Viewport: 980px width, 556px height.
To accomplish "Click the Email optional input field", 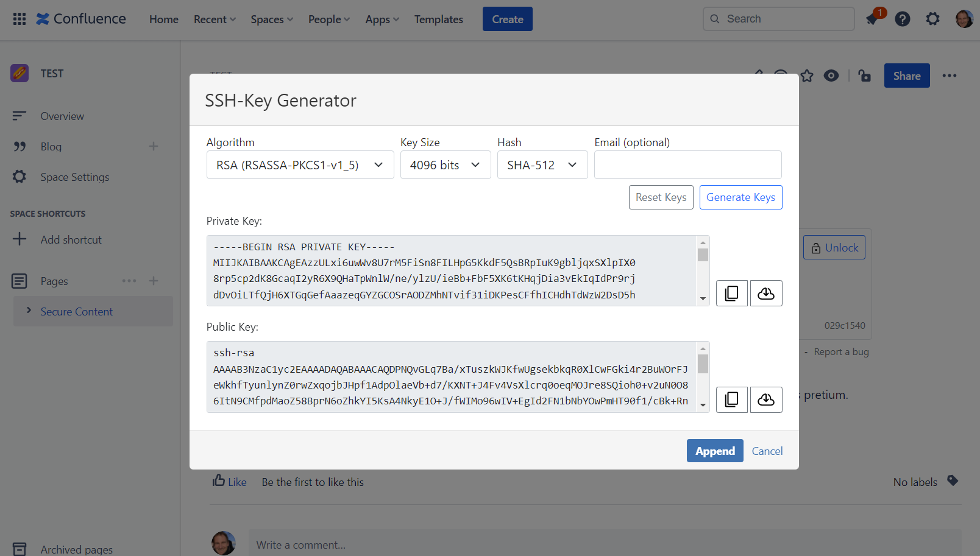I will 687,164.
